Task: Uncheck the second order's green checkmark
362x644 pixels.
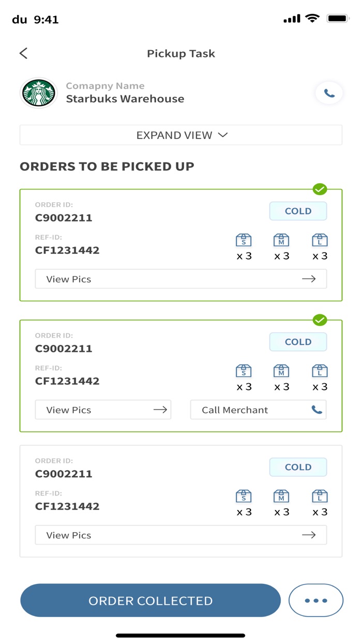Action: point(320,320)
